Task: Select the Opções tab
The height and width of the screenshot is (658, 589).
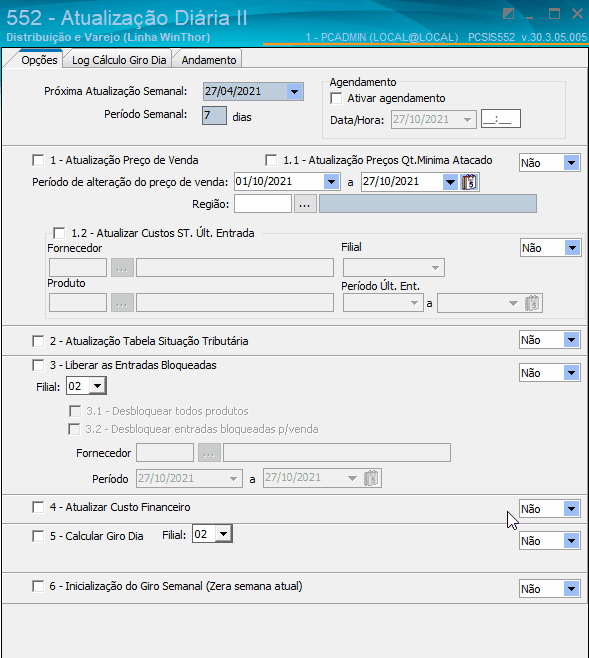Action: point(39,60)
